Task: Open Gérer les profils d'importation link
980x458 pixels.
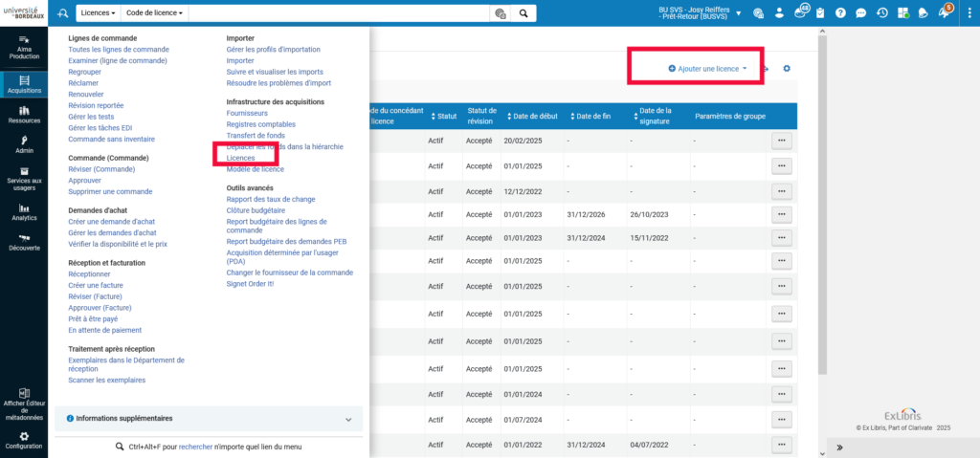Action: point(273,50)
